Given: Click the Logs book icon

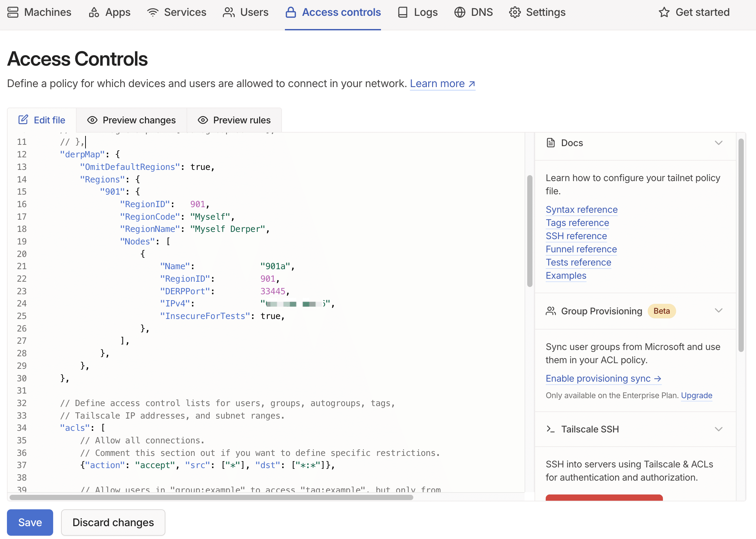Looking at the screenshot, I should [x=402, y=12].
